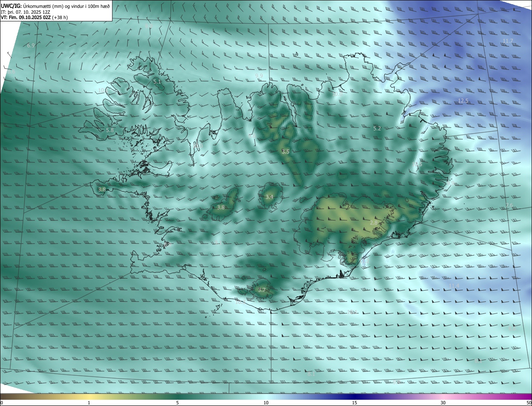Click the 1 tick on the color scale
This screenshot has height=406, width=532.
(x=89, y=403)
